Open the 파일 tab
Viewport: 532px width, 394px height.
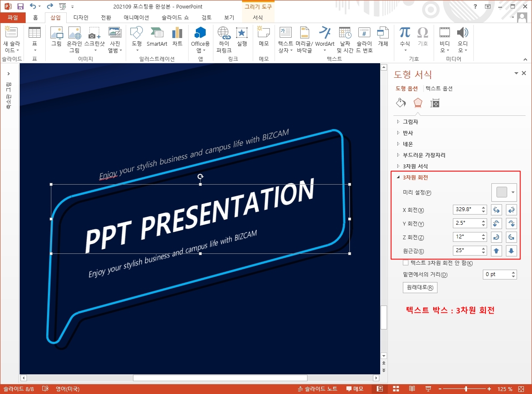13,18
